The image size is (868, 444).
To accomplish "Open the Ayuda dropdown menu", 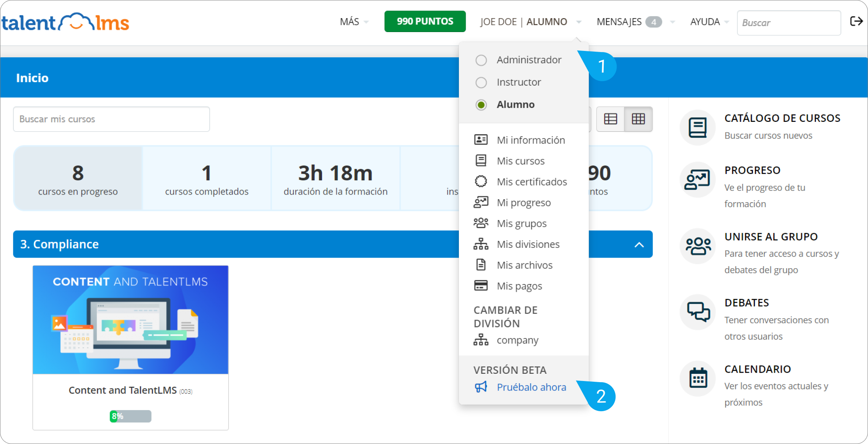I will (710, 22).
